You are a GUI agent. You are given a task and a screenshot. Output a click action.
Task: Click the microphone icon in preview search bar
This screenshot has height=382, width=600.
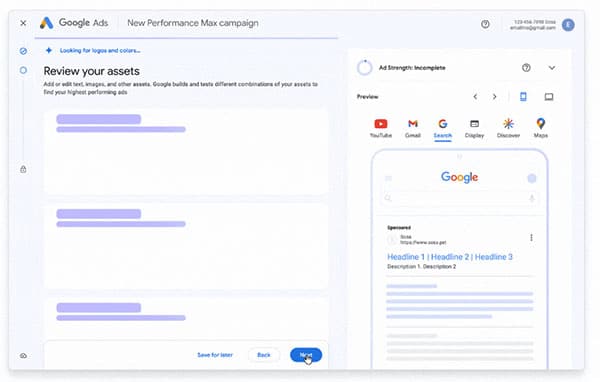(532, 198)
